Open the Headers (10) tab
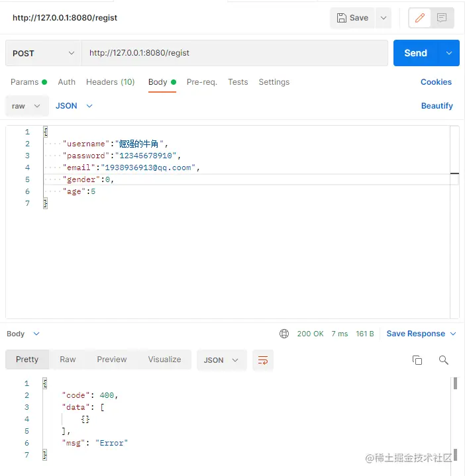This screenshot has width=465, height=476. point(110,82)
